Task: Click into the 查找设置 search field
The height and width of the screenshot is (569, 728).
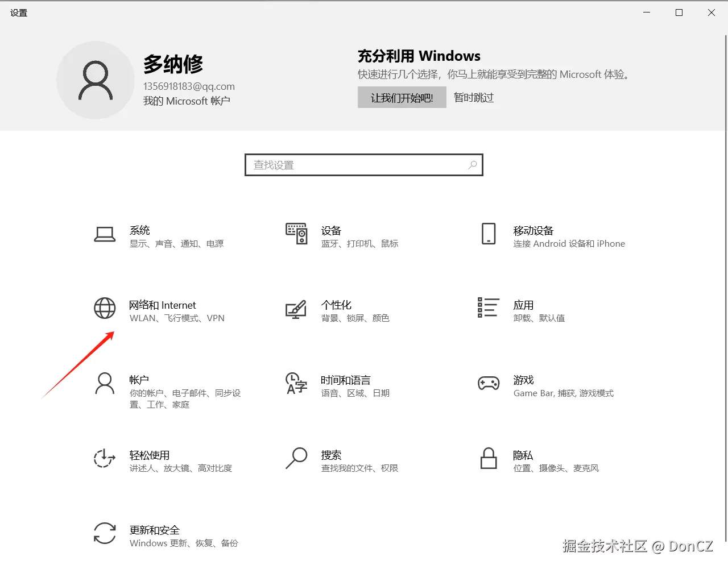Action: click(x=364, y=165)
